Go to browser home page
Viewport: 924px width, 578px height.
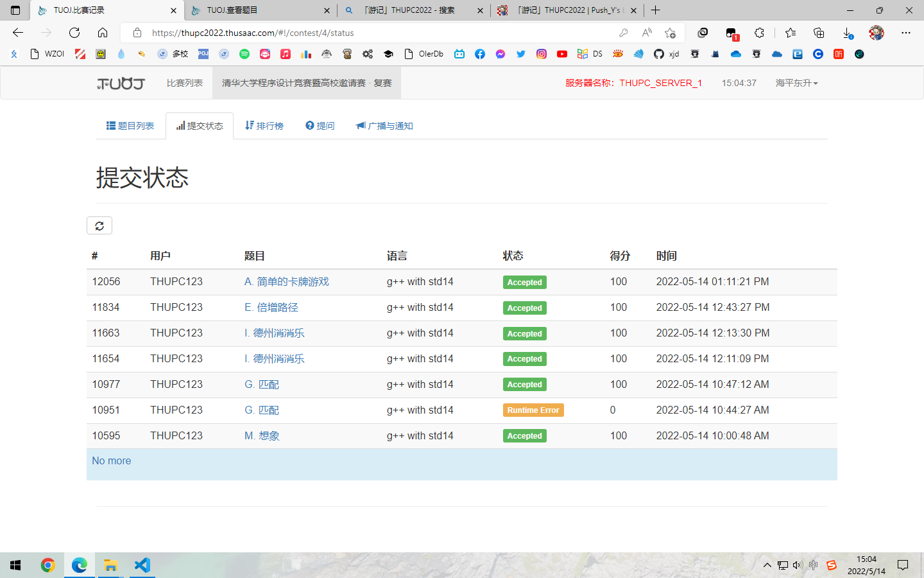pyautogui.click(x=103, y=33)
